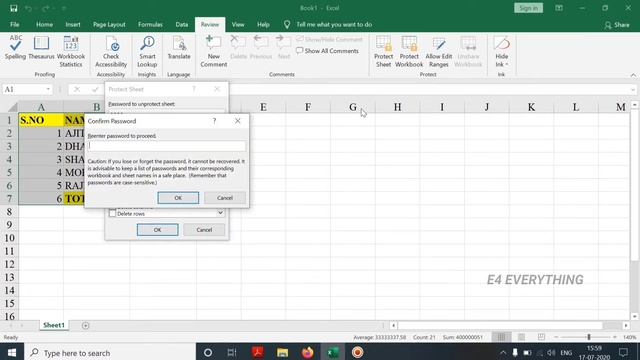Switch to the Insert tab

point(73,24)
